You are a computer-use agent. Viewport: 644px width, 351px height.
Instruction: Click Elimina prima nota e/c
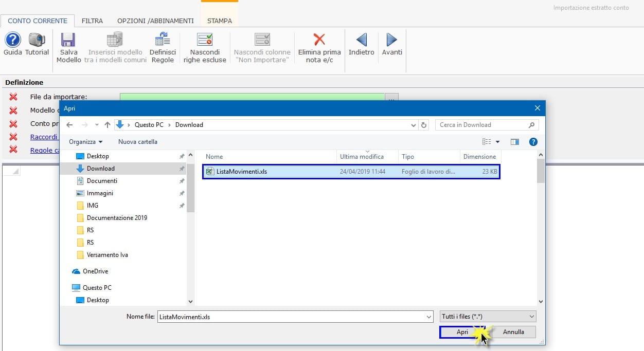coord(319,40)
